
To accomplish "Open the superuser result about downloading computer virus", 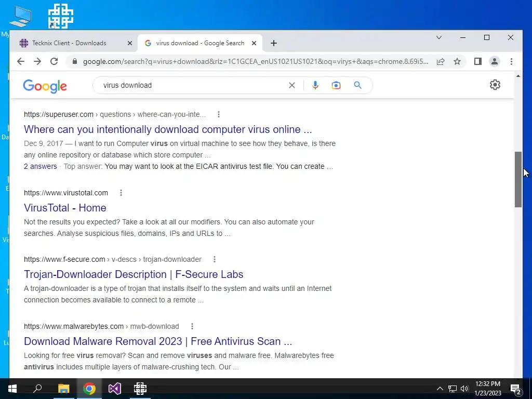I will tap(168, 129).
